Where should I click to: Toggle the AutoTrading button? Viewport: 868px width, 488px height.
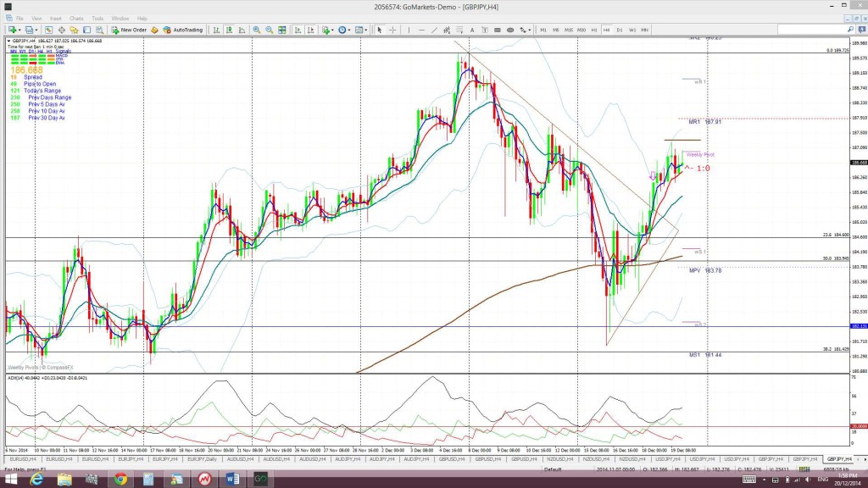tap(183, 30)
